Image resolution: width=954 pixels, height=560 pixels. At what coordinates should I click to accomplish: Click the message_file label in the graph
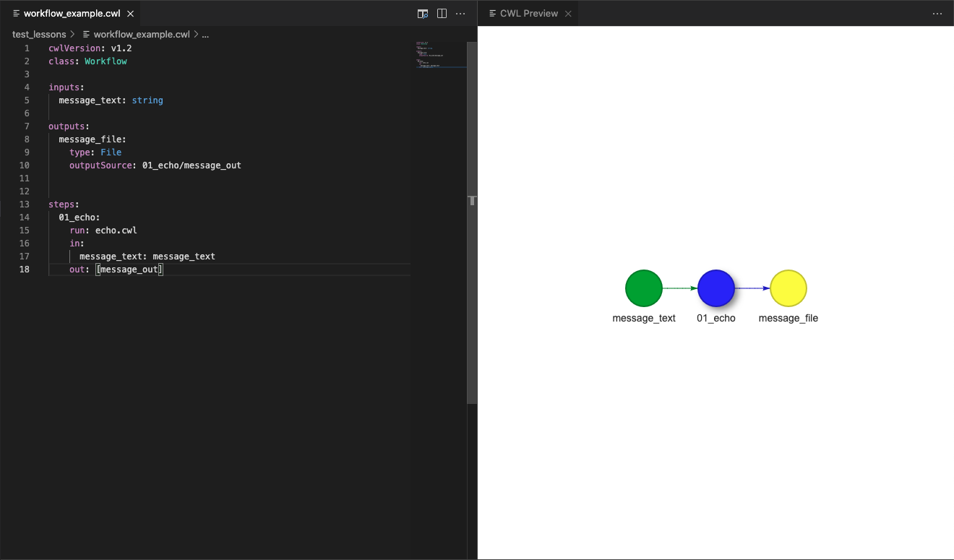788,318
